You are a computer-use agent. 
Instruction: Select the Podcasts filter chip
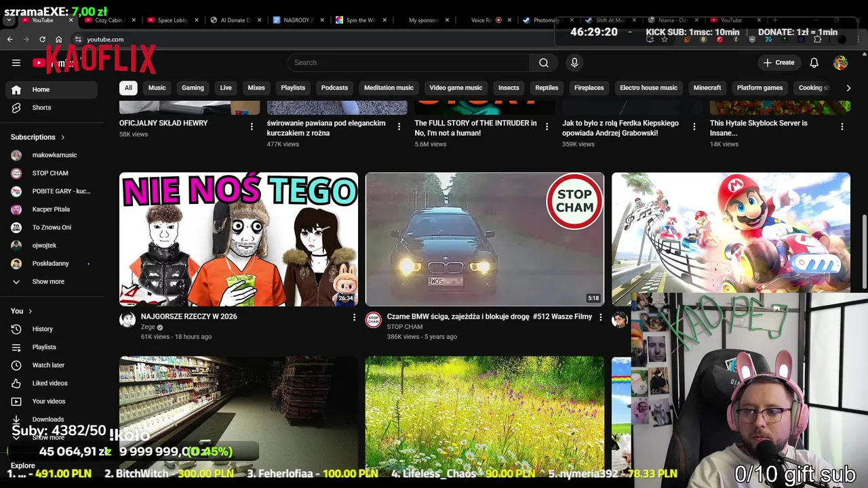pos(334,87)
